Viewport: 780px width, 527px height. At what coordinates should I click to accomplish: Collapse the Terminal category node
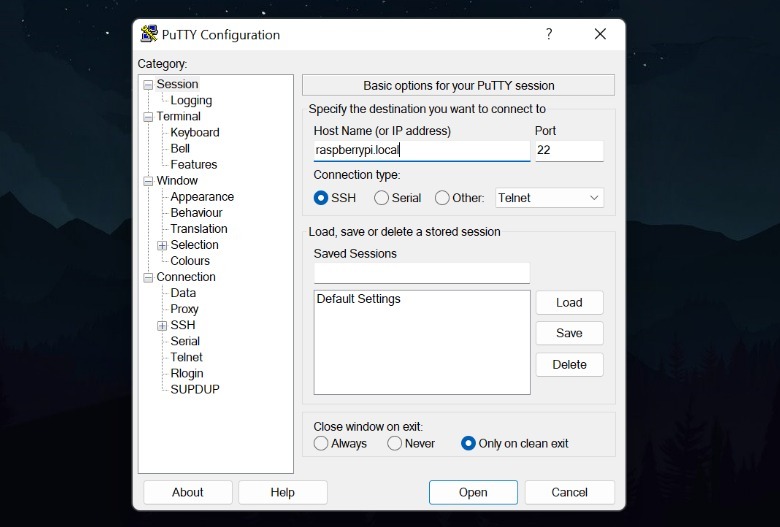148,117
